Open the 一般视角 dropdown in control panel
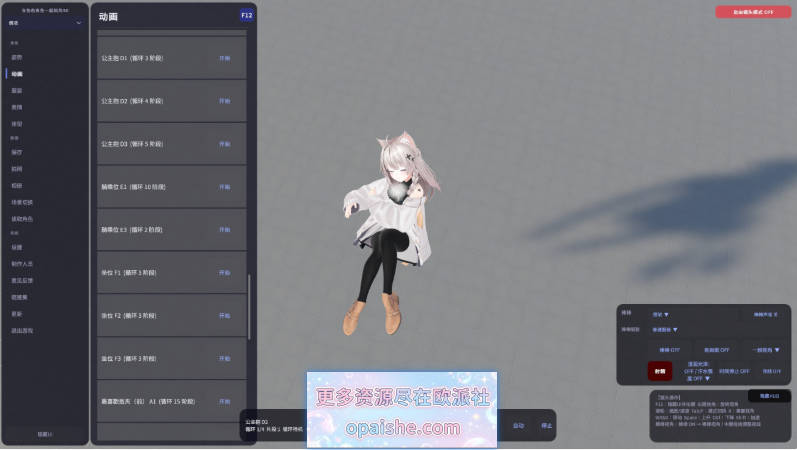The height and width of the screenshot is (450, 797). tap(766, 350)
